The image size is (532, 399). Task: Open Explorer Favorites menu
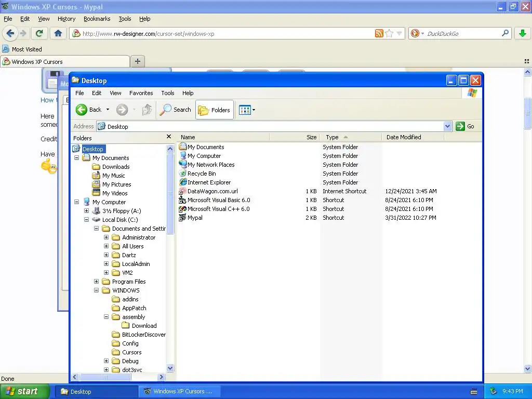[141, 93]
